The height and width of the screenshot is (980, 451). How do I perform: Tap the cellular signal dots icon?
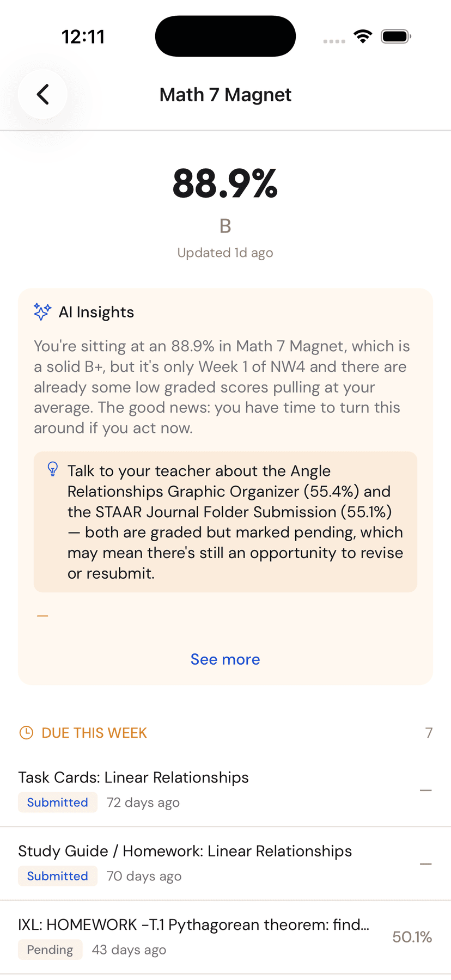click(x=334, y=41)
